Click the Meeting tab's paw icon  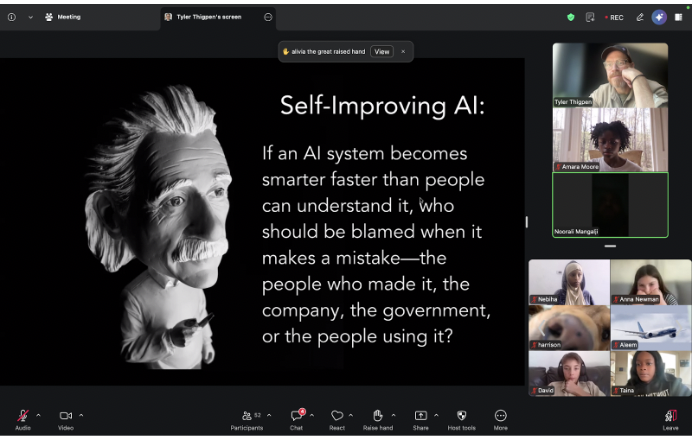49,17
